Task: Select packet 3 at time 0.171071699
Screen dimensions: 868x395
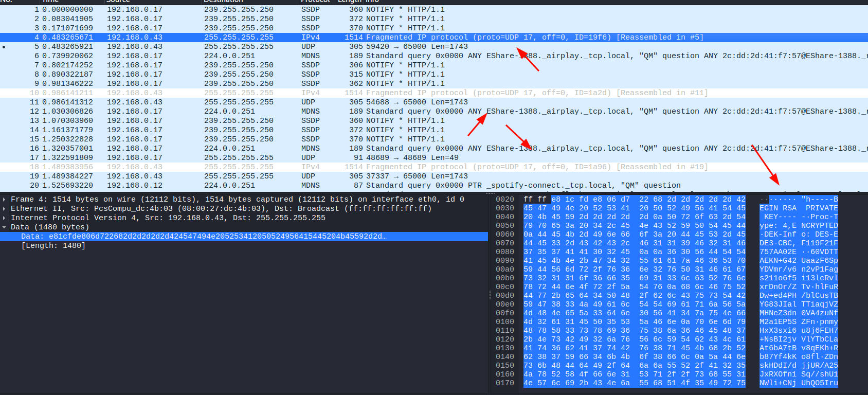Action: 434,28
